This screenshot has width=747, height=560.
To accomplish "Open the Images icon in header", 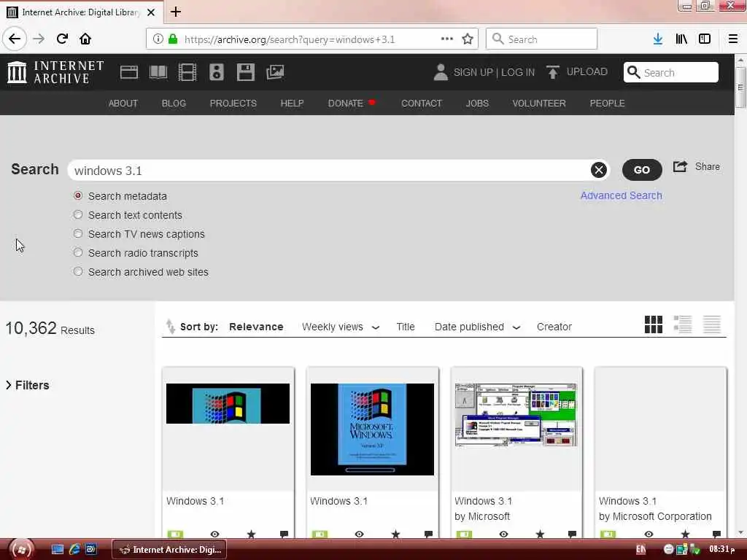I will (x=275, y=72).
